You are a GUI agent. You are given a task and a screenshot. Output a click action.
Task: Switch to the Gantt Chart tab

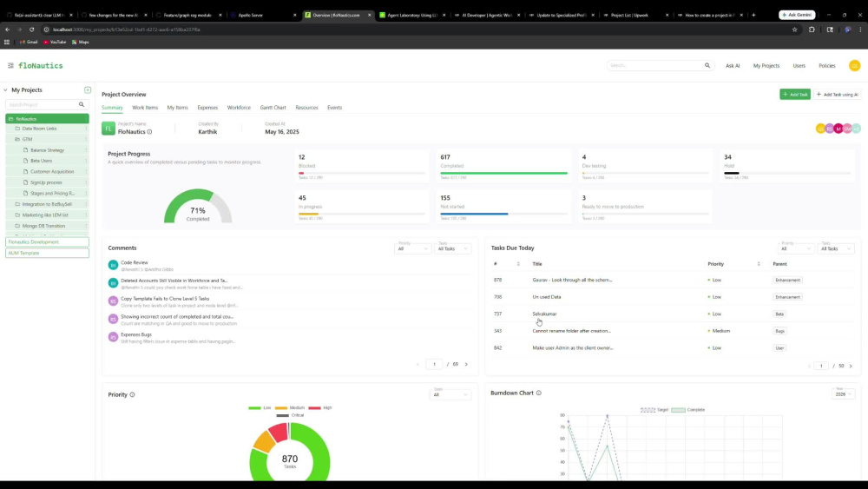coord(273,108)
